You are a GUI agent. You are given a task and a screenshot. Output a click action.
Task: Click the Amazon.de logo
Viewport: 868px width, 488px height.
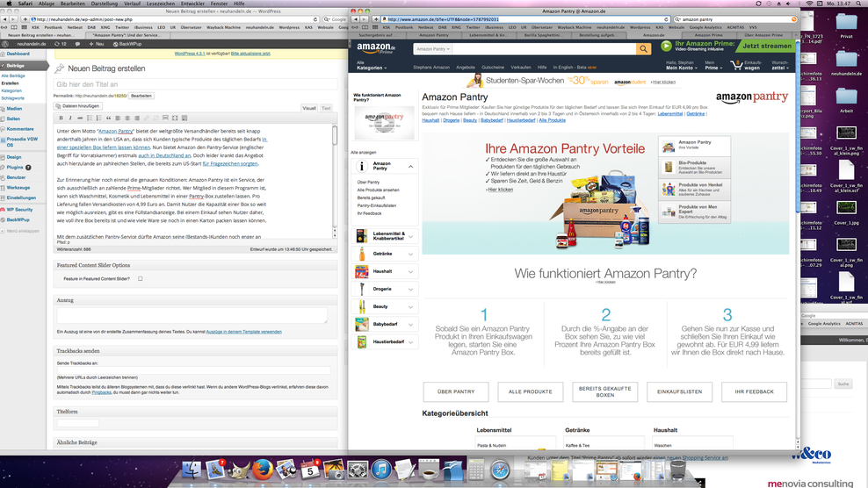376,48
